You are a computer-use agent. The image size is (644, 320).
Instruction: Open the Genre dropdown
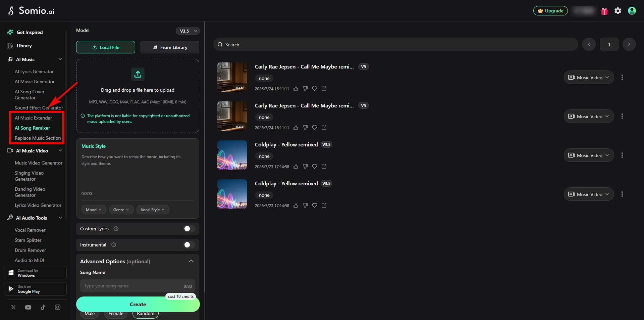pyautogui.click(x=121, y=210)
